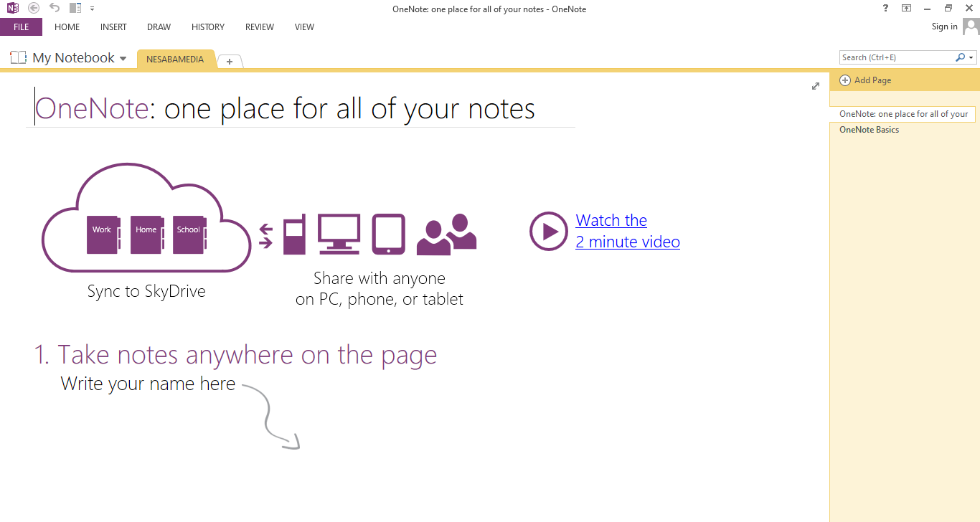Viewport: 980px width, 522px height.
Task: Select the NESABAMEDIA section tab
Action: (x=175, y=60)
